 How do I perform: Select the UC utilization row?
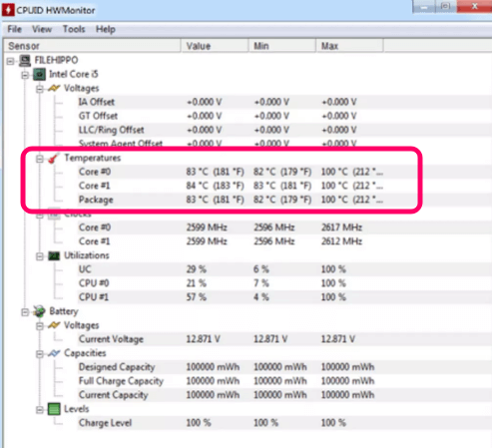[284, 269]
